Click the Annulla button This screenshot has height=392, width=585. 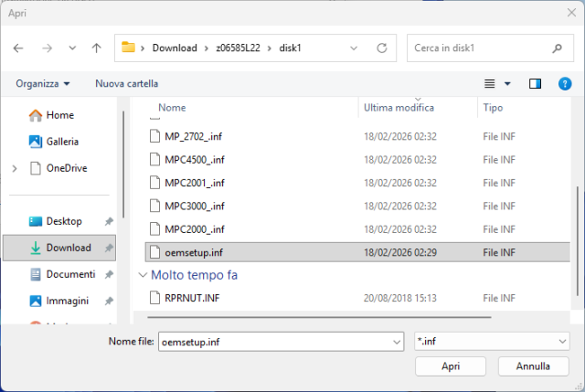(x=533, y=366)
